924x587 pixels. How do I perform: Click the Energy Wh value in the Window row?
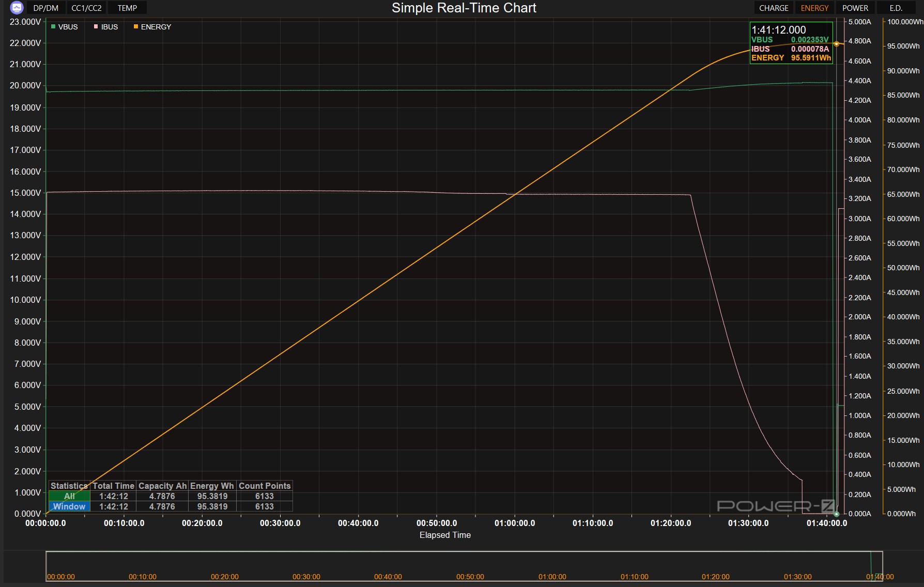pos(212,506)
